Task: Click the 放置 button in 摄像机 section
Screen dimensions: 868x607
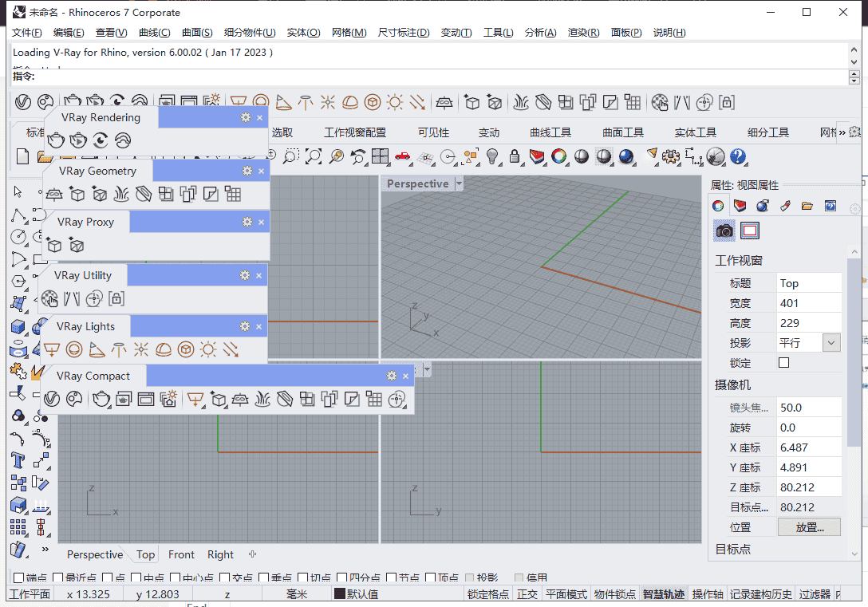Action: point(808,526)
